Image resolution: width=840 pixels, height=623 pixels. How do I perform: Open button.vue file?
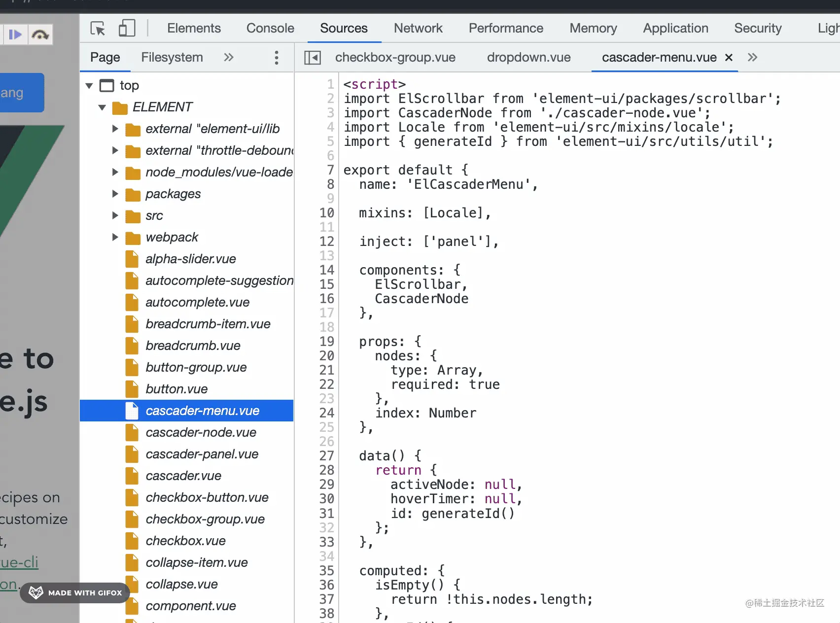(176, 389)
